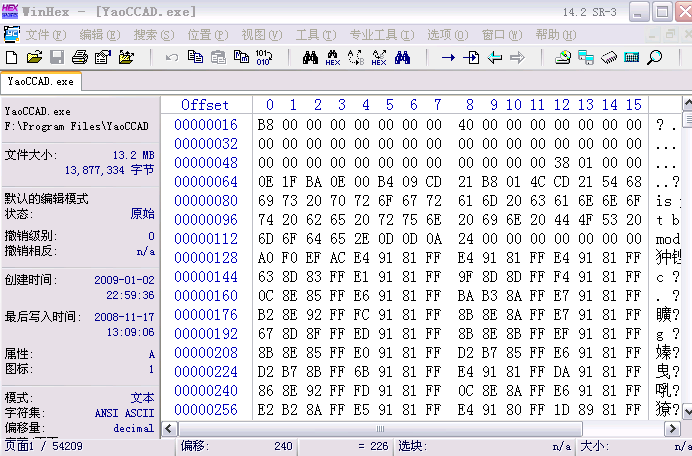Open the 文件(F) menu
The width and height of the screenshot is (692, 456).
pos(46,35)
